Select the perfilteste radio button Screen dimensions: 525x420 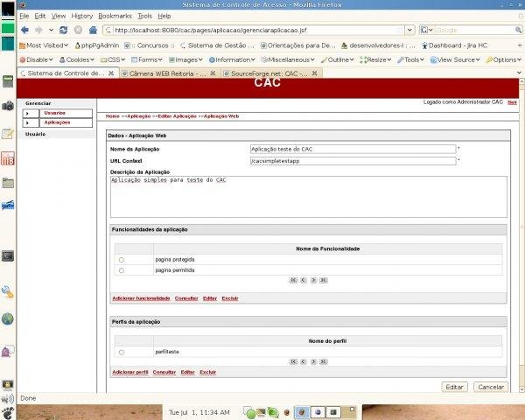pos(122,353)
